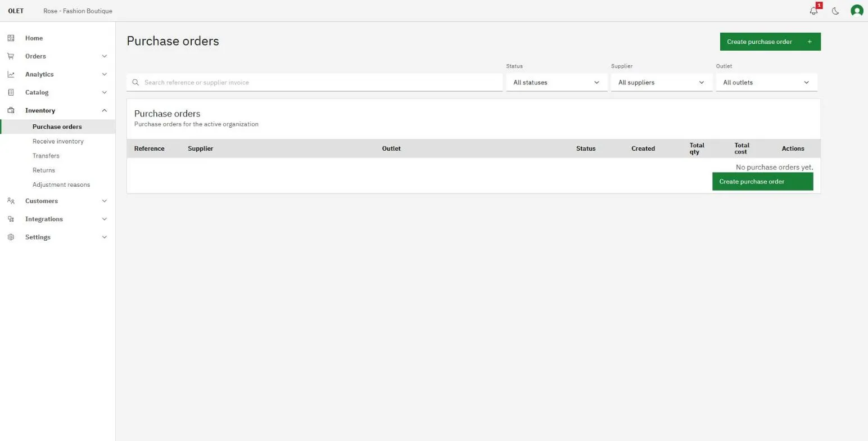Open Transfers page
The height and width of the screenshot is (441, 868).
58,156
